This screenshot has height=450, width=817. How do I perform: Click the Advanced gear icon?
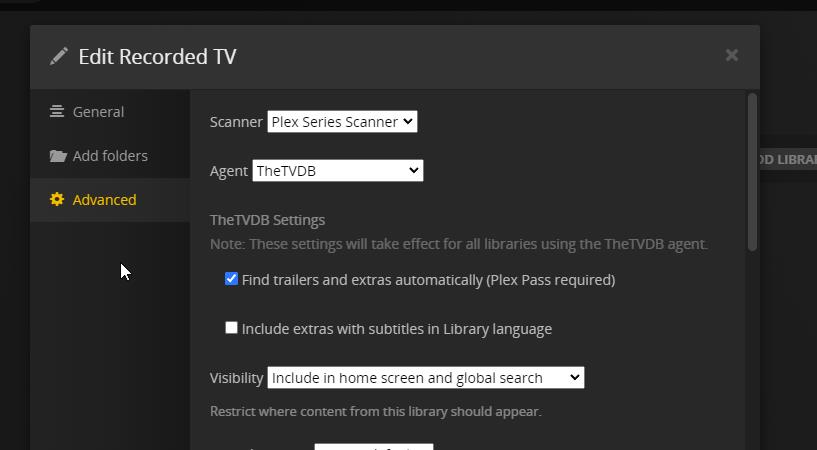57,199
